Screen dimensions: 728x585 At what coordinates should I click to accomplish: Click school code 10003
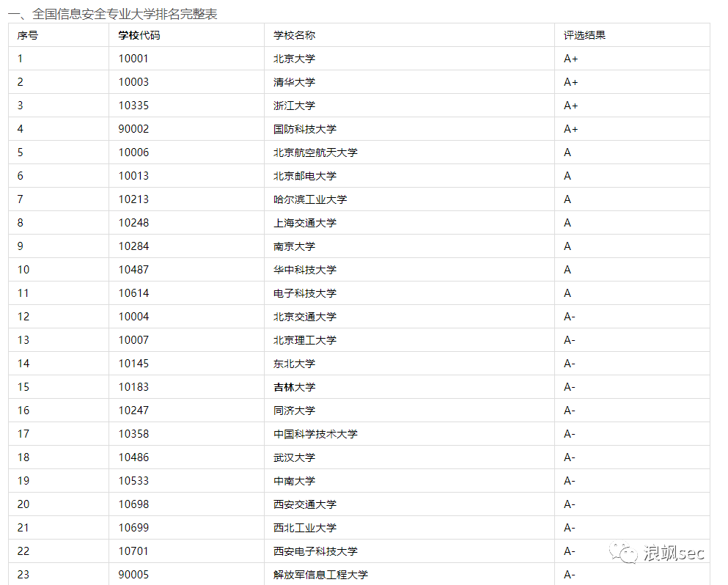133,82
